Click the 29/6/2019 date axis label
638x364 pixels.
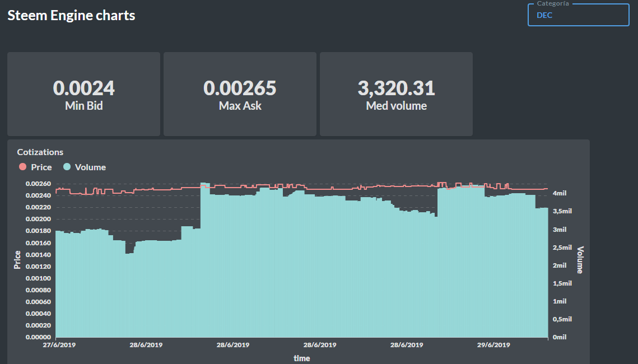point(494,345)
